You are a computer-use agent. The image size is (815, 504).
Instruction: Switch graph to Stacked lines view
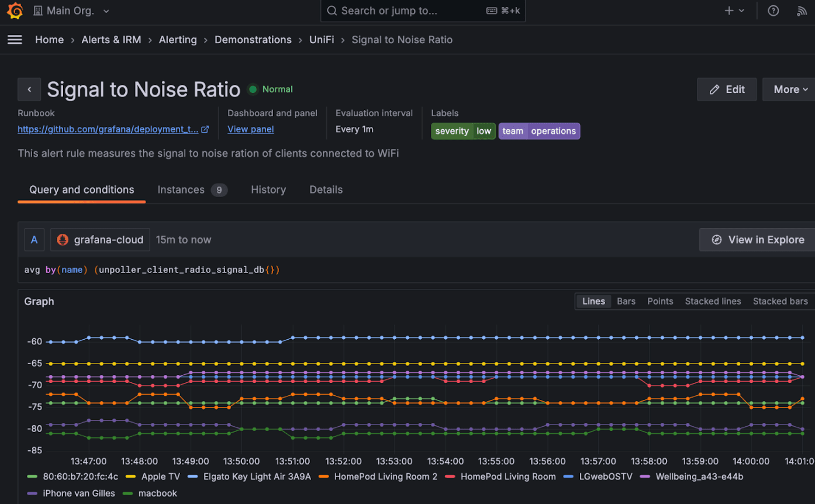tap(713, 301)
